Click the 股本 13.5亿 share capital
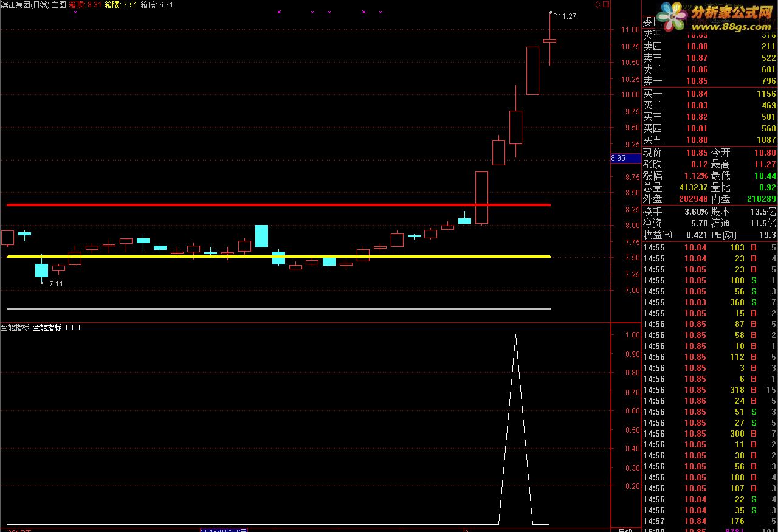Screen dimensions: 778x532 [x=763, y=212]
